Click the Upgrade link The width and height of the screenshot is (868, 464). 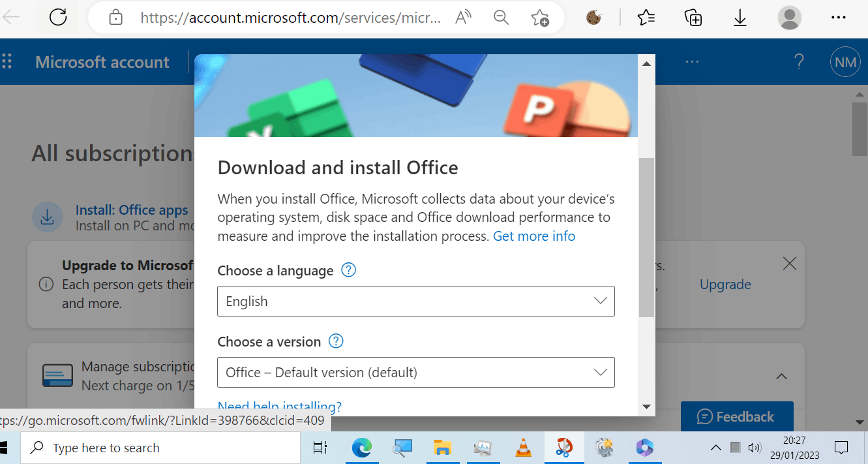725,285
